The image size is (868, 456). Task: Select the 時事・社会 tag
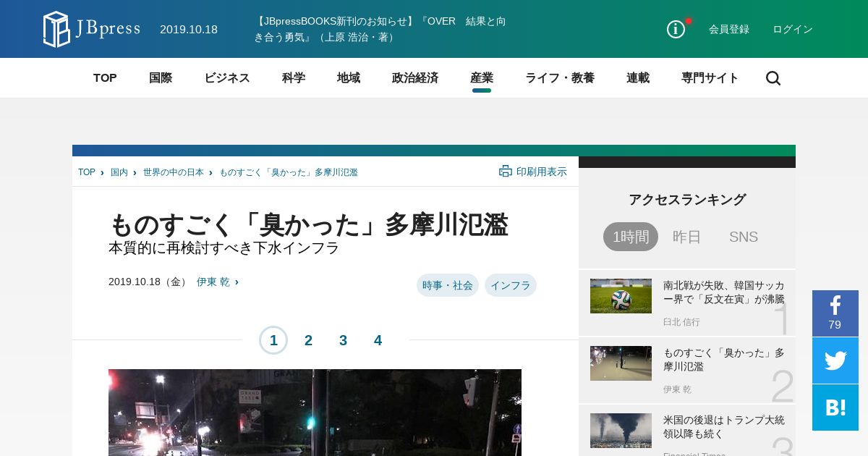click(448, 285)
